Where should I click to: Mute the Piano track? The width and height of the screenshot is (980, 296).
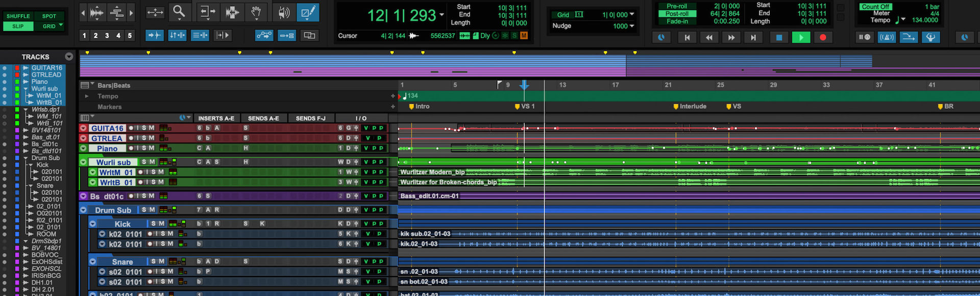click(152, 148)
